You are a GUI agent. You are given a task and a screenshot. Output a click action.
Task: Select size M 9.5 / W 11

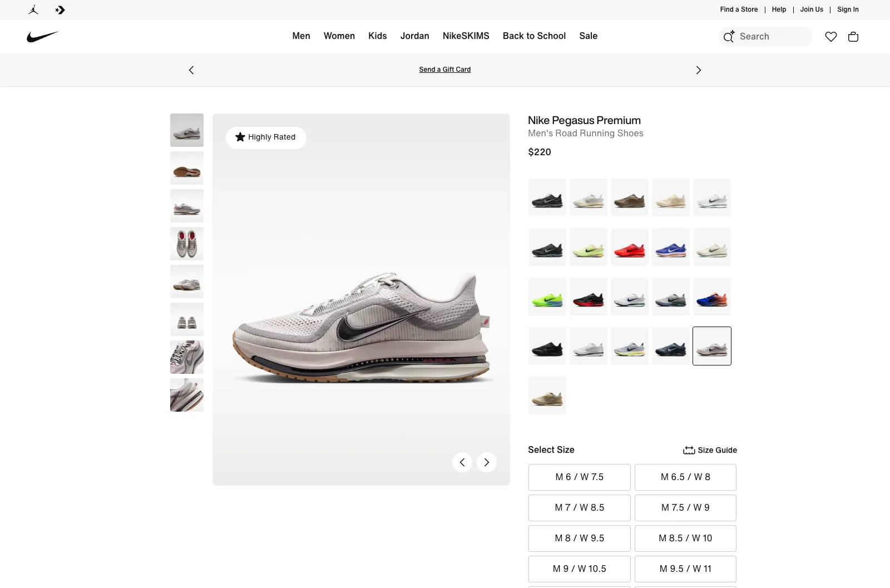(x=685, y=569)
